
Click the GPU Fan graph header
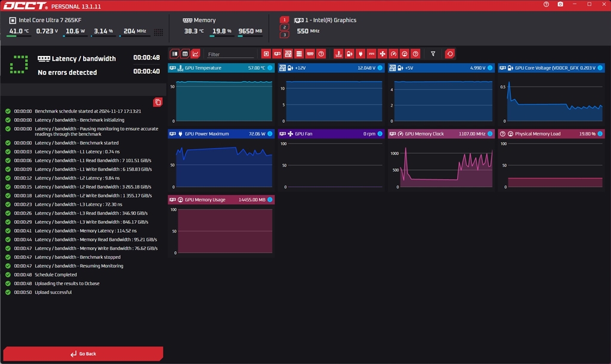click(331, 134)
